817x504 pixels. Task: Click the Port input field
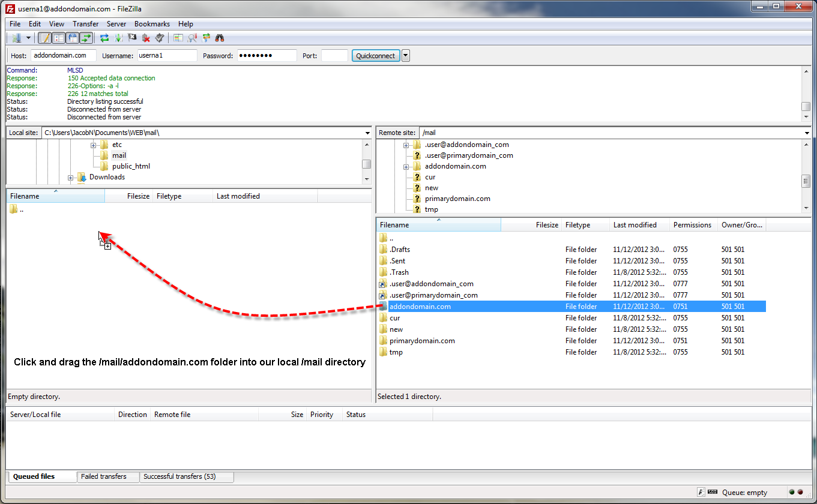tap(334, 56)
